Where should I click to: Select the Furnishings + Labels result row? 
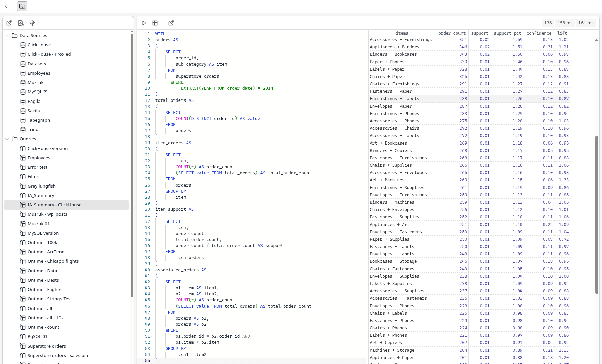tap(402, 98)
